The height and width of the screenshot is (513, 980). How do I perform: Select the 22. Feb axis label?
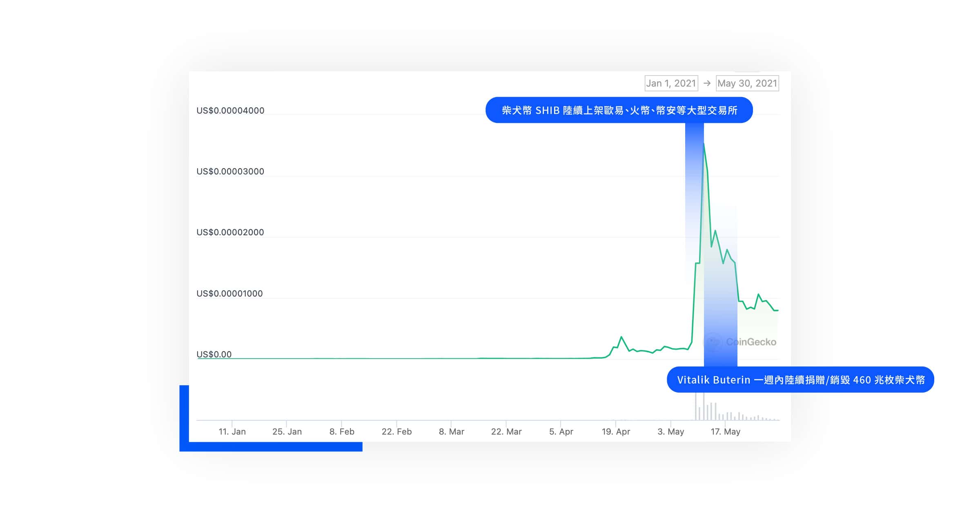click(396, 432)
